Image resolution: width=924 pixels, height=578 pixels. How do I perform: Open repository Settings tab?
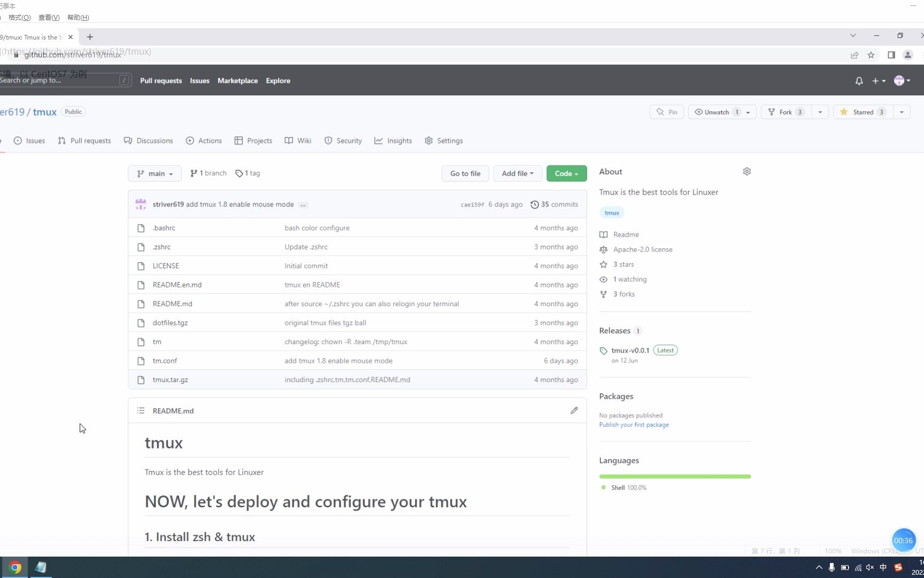pos(444,141)
